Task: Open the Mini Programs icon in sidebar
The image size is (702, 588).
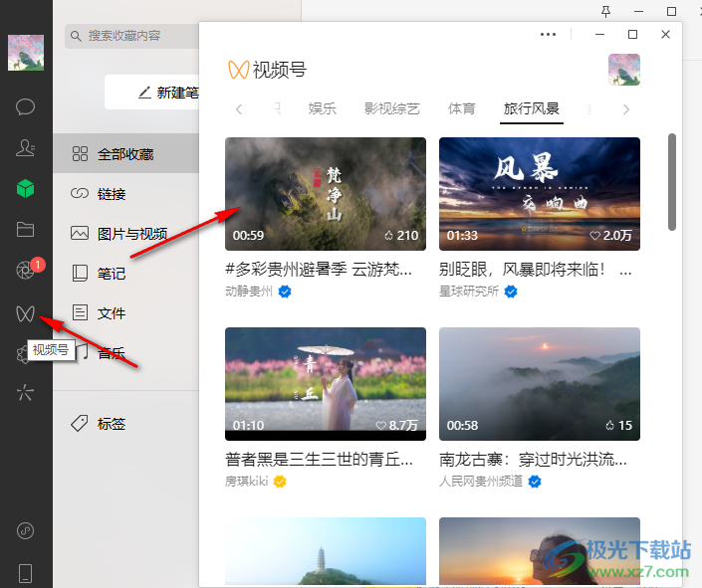Action: [x=25, y=530]
